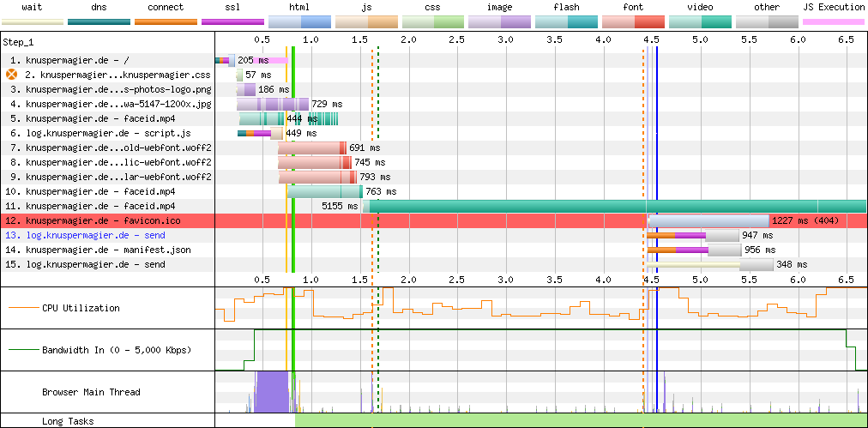This screenshot has width=868, height=428.
Task: Click the 449 ms timing for script.js
Action: [301, 133]
